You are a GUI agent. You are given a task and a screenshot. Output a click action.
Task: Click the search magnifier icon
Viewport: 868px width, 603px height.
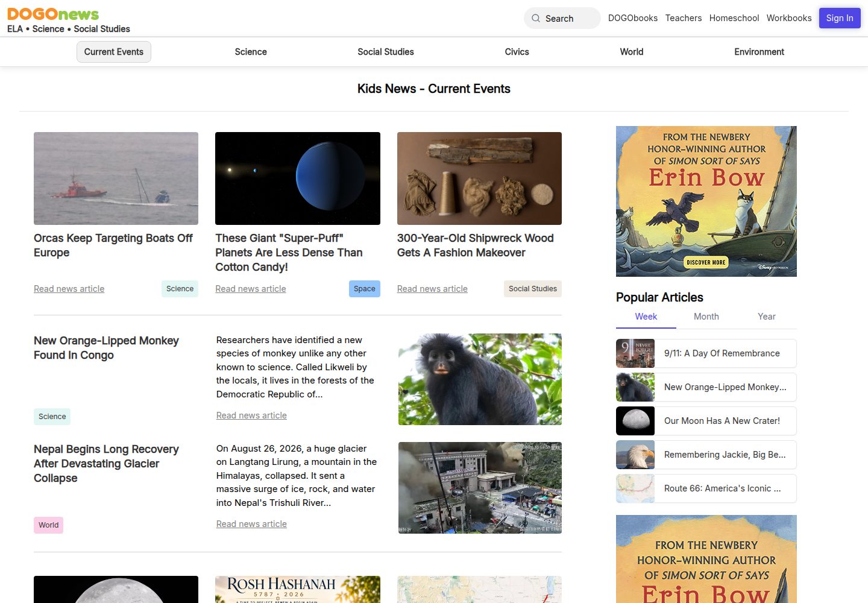point(536,18)
